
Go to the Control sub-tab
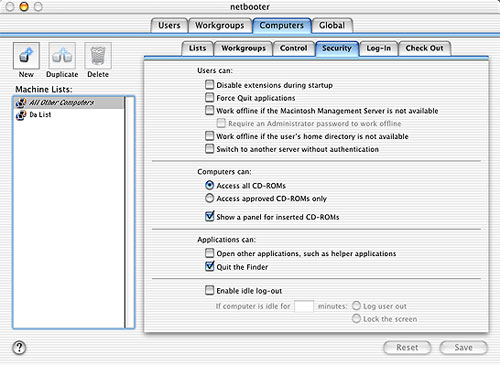pyautogui.click(x=293, y=48)
